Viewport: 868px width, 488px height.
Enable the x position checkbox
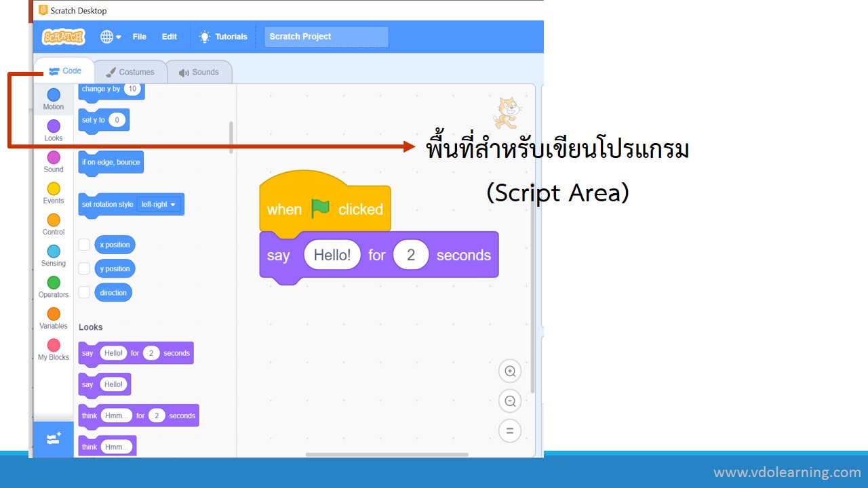click(84, 245)
